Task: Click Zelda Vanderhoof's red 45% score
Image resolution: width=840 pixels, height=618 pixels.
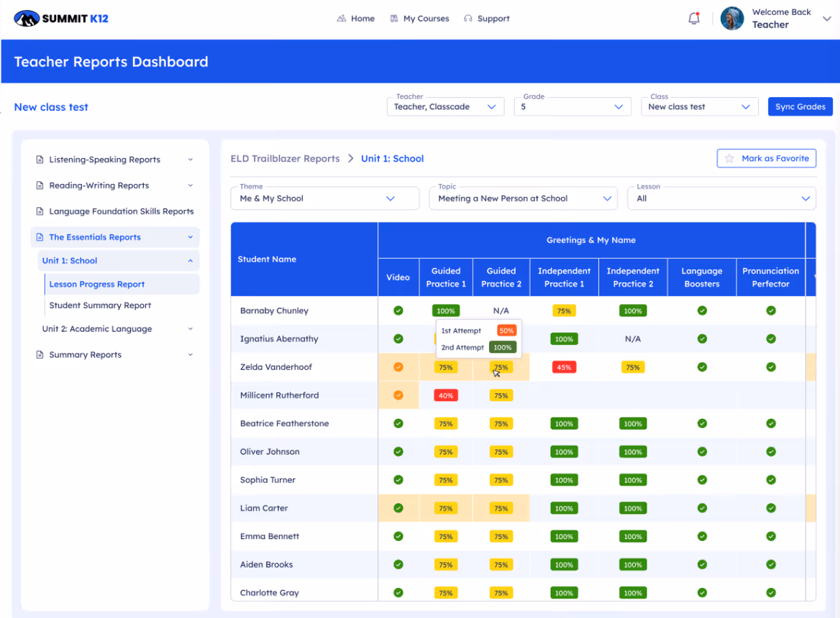Action: point(564,368)
